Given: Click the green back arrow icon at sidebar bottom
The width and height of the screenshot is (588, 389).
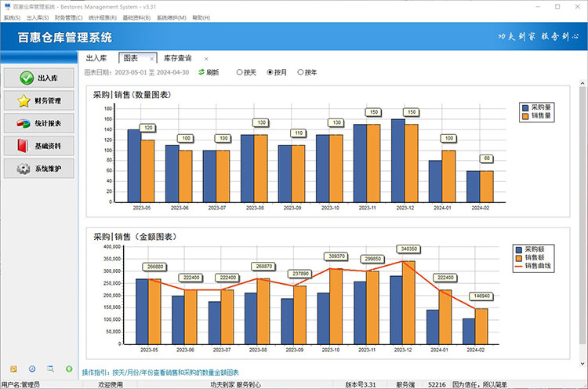Looking at the screenshot, I should coord(69,369).
